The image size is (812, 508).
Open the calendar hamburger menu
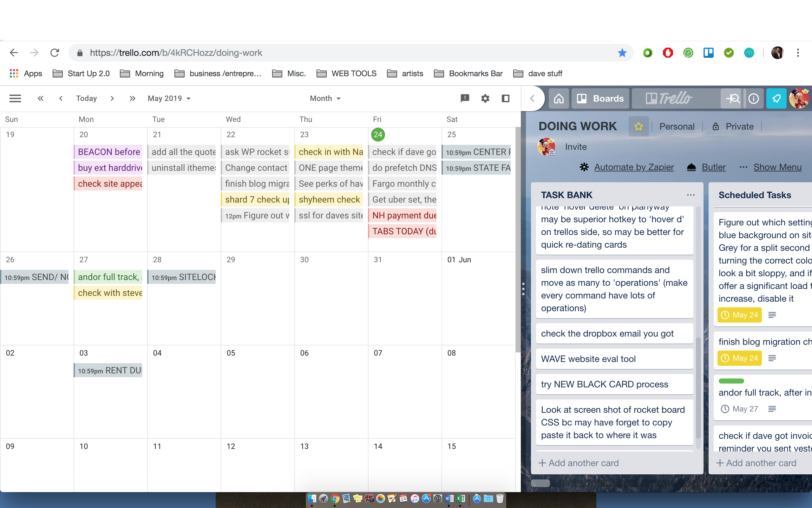(x=15, y=98)
